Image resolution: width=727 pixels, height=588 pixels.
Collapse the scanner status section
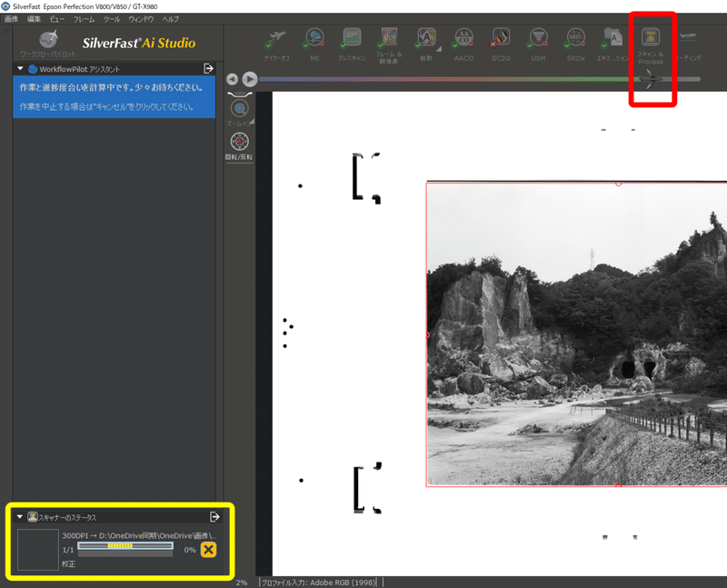pos(20,516)
